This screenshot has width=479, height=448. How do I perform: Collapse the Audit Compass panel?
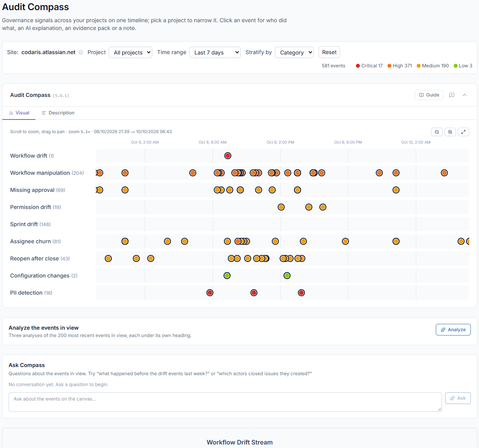465,95
